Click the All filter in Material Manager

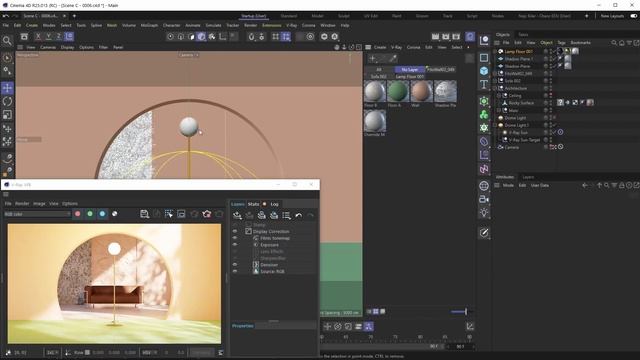pos(379,70)
